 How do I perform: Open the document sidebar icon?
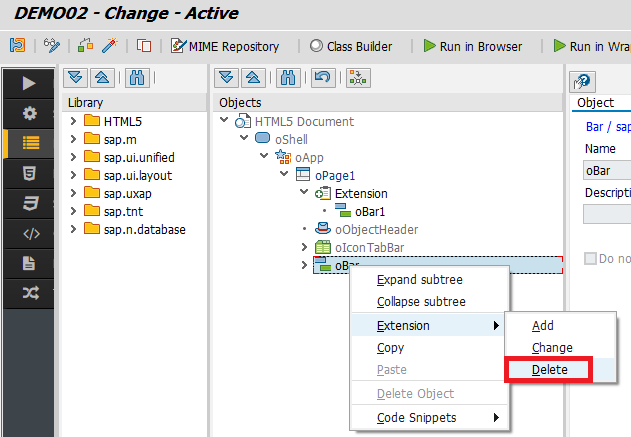point(29,264)
